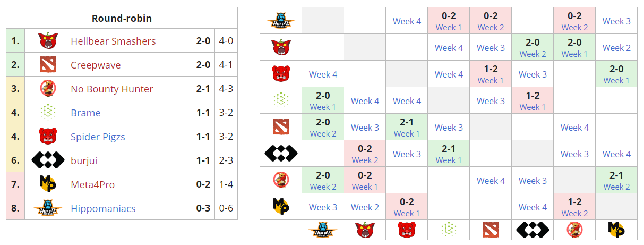Select the burjui logo in crosstable bottom row
Image resolution: width=644 pixels, height=245 pixels.
(533, 230)
